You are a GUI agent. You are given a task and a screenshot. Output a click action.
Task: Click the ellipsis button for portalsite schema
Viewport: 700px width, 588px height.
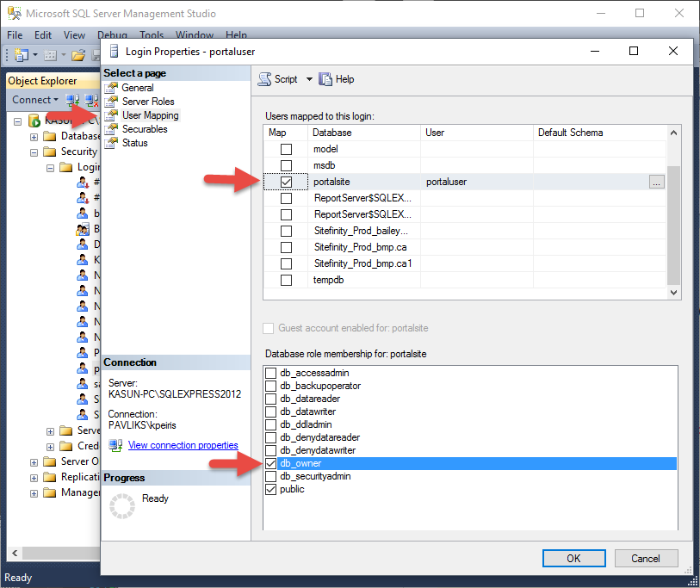(656, 182)
